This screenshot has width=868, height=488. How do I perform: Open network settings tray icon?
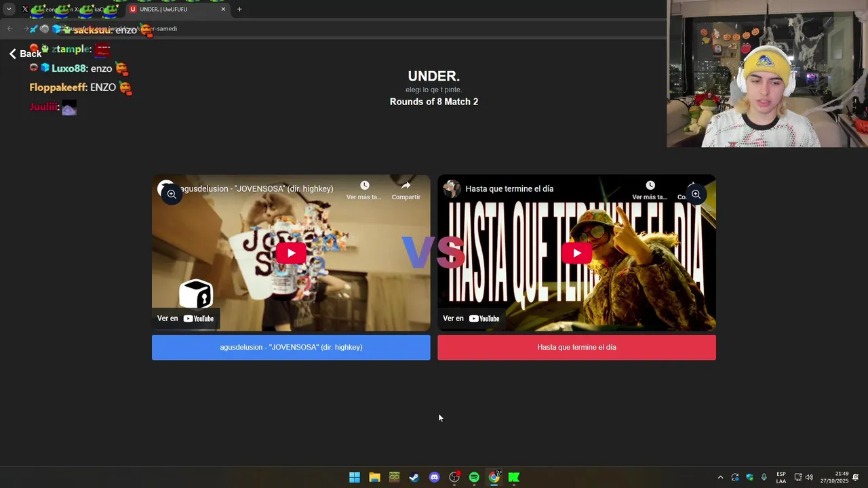click(798, 477)
